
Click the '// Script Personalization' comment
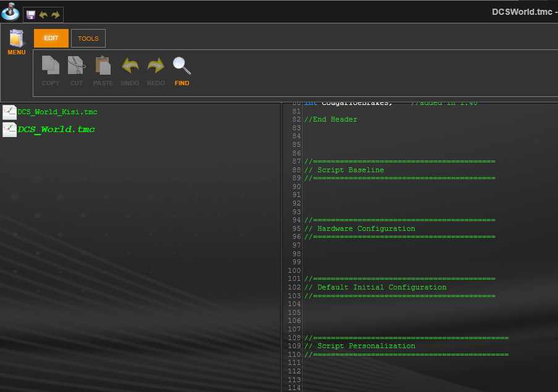(360, 346)
